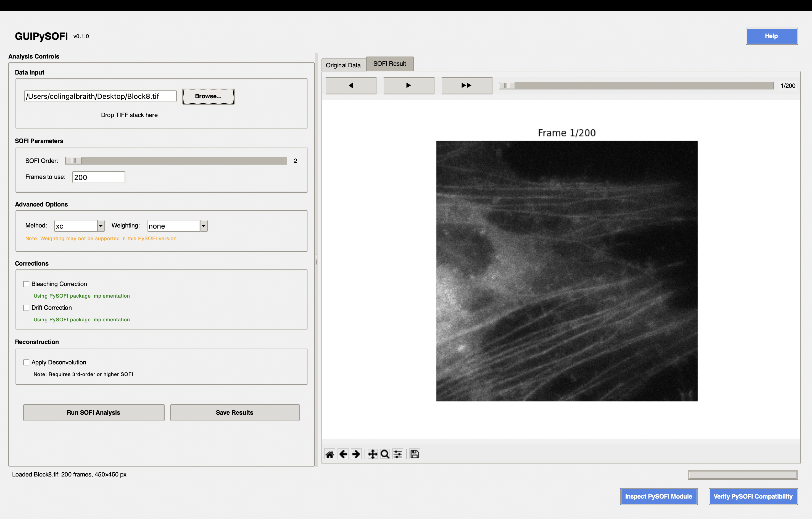Open the Method dropdown showing xc
This screenshot has width=812, height=519.
tap(101, 226)
